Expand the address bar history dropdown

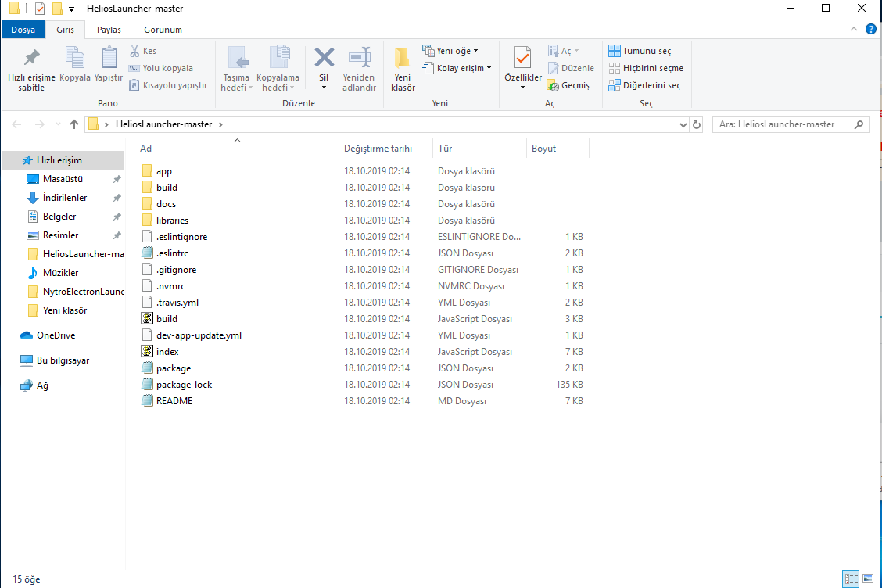683,125
